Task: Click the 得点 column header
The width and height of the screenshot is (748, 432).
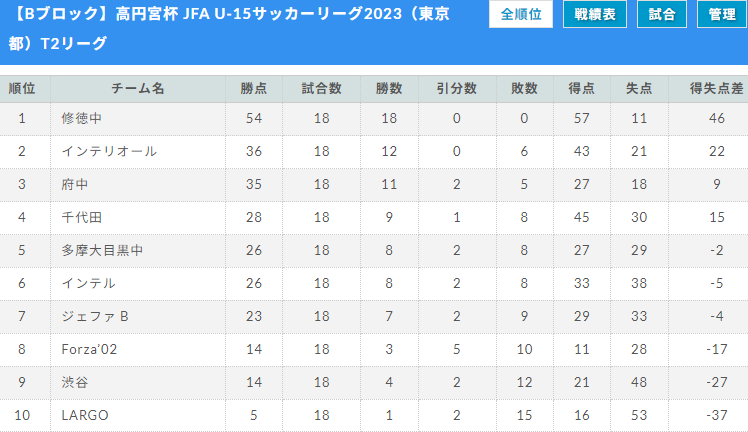Action: [582, 89]
